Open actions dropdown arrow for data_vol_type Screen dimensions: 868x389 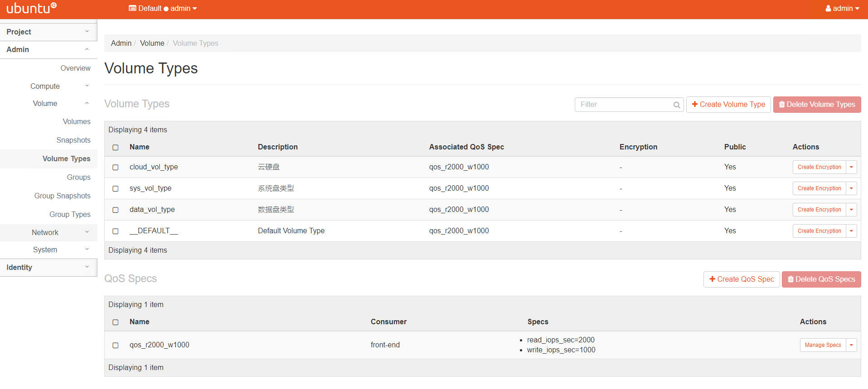coord(851,210)
